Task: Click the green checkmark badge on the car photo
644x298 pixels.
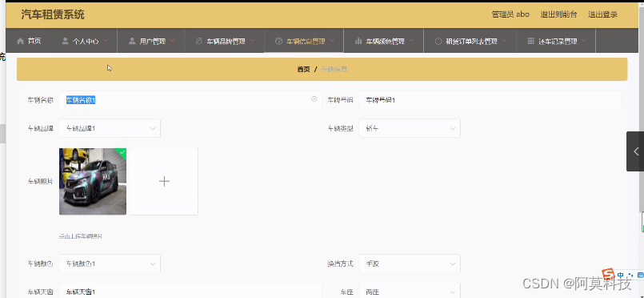Action: (x=122, y=152)
